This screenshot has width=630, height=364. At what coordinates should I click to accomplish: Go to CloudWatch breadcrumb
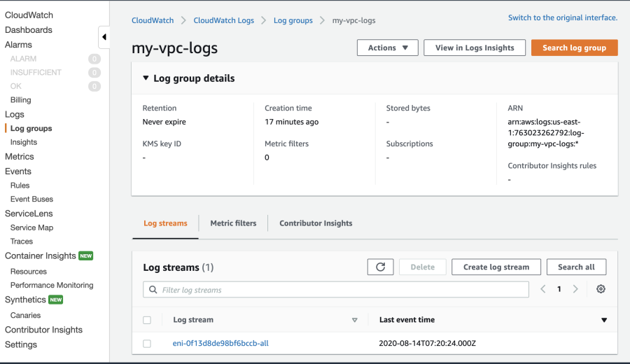[x=153, y=20]
